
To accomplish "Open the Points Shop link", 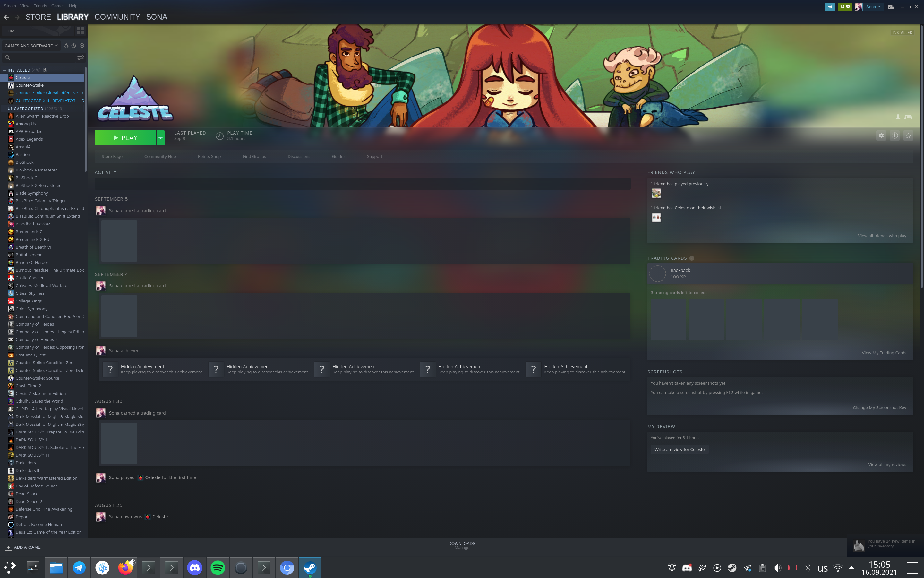I will pos(209,156).
